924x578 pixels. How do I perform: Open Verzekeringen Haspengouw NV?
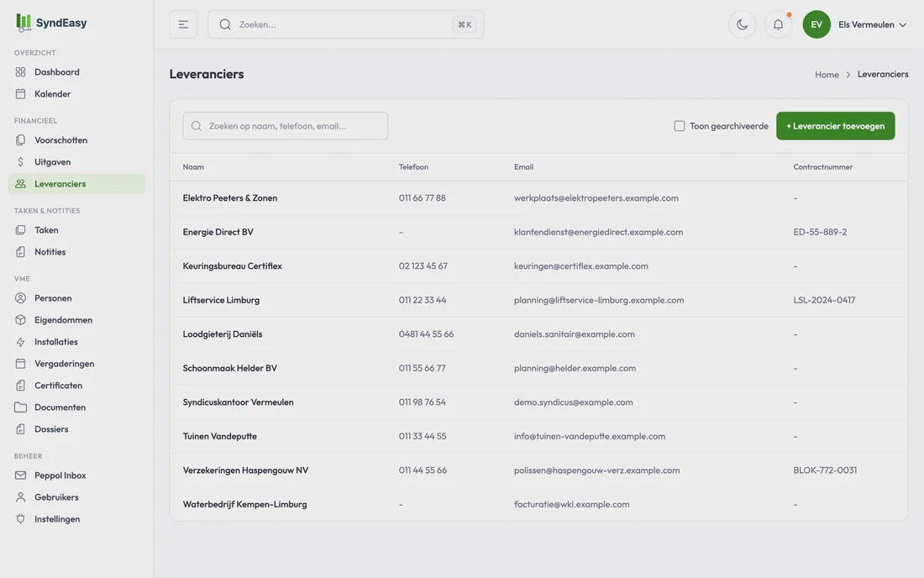(245, 470)
